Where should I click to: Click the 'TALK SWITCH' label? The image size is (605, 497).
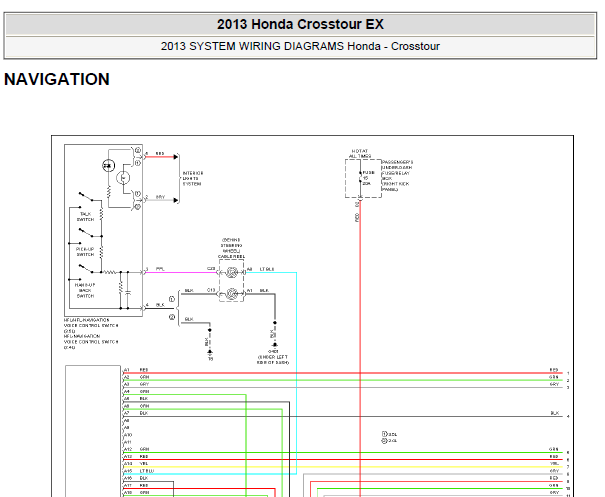(x=85, y=216)
